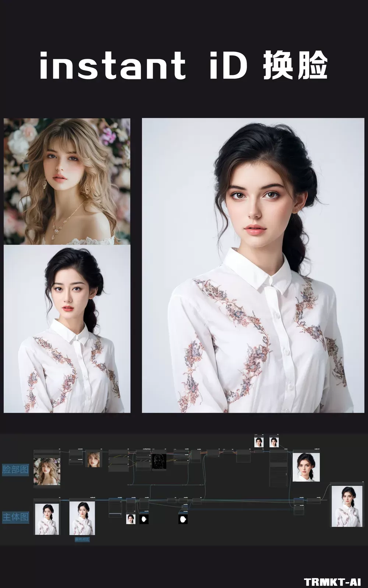Image resolution: width=368 pixels, height=588 pixels.
Task: Open the left-column dark-haired woman source photo
Action: 67,329
